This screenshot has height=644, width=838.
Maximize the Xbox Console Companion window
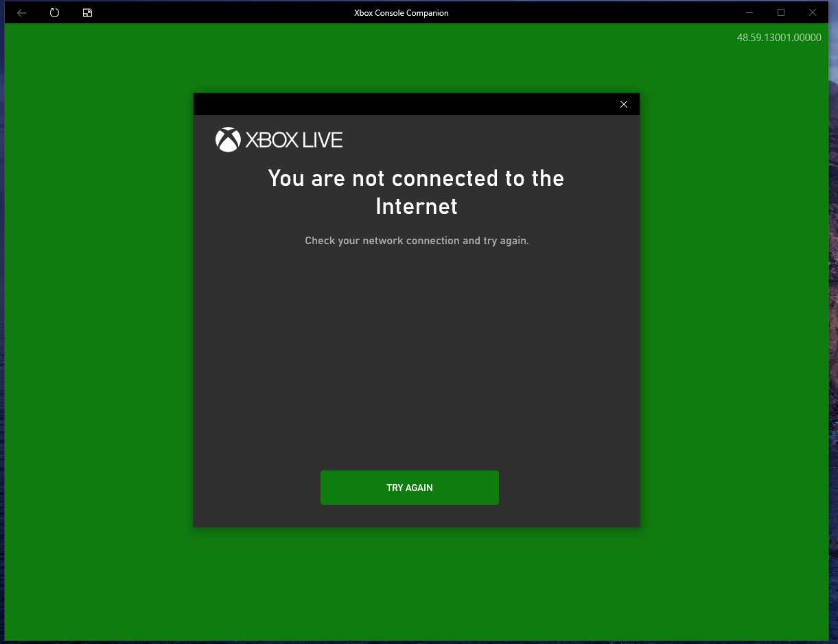(x=781, y=12)
